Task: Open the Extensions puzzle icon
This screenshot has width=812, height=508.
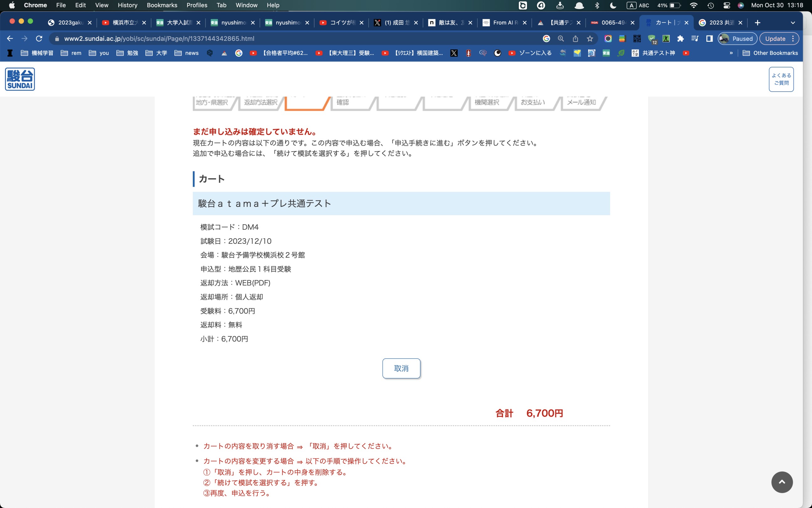Action: click(x=680, y=39)
